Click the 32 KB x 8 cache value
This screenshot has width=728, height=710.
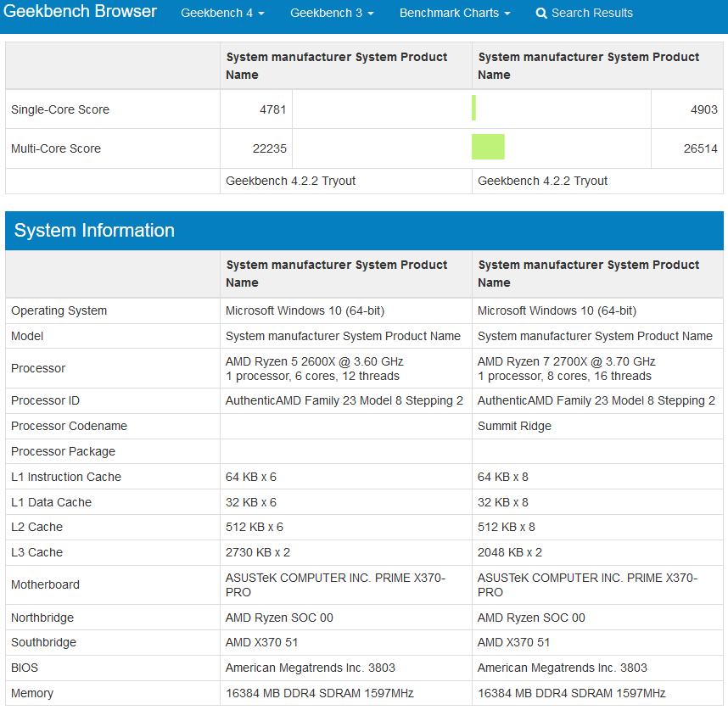click(x=503, y=502)
